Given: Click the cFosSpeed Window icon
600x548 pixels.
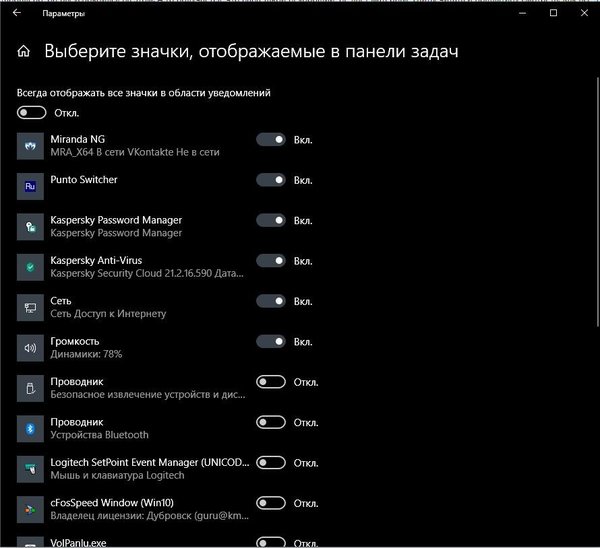Looking at the screenshot, I should tap(30, 509).
